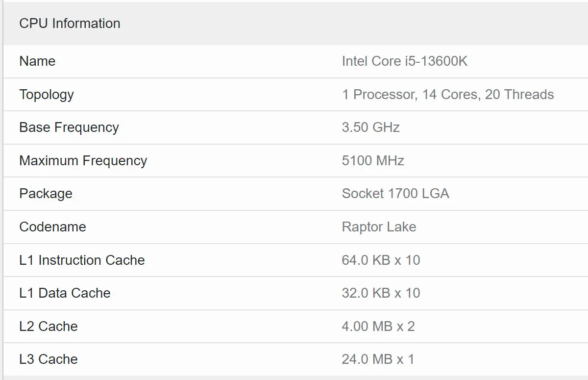Click the Base Frequency label
Screen dimensions: 588x380
coord(69,127)
